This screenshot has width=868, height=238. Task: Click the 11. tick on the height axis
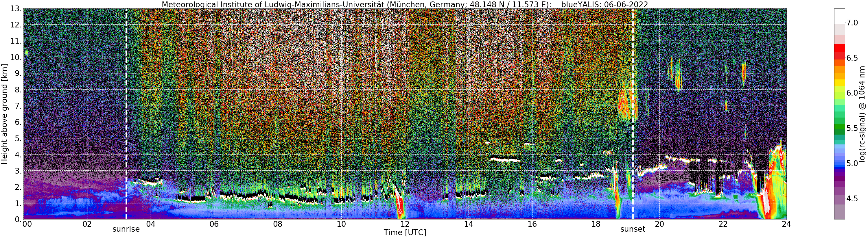(16, 41)
